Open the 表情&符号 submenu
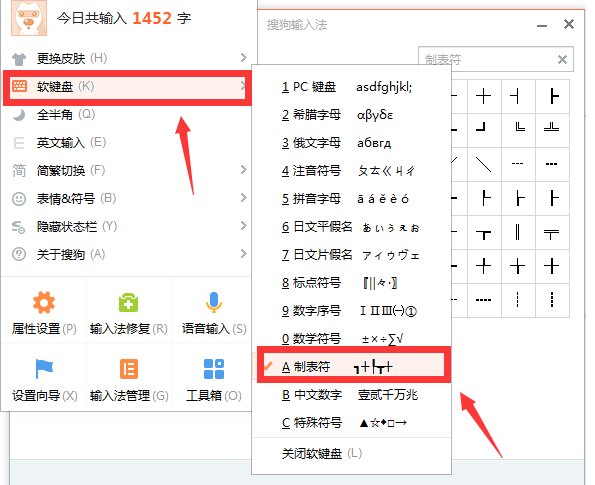 127,198
